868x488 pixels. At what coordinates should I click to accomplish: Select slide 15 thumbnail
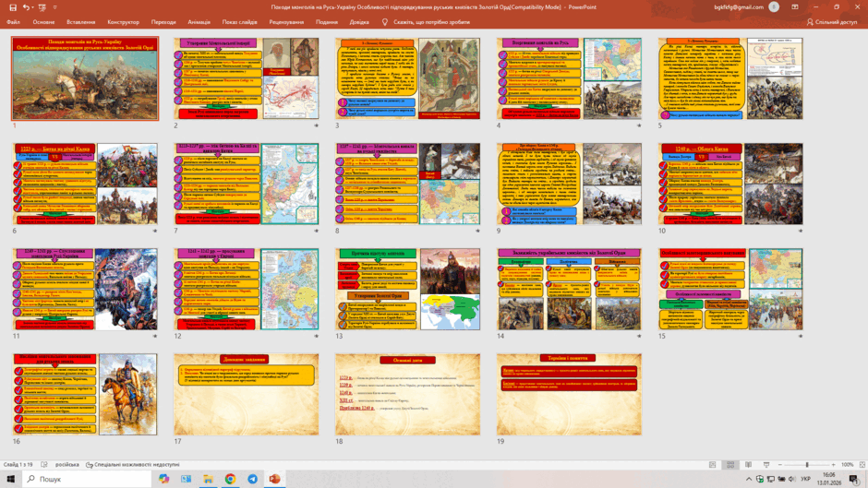(x=730, y=289)
